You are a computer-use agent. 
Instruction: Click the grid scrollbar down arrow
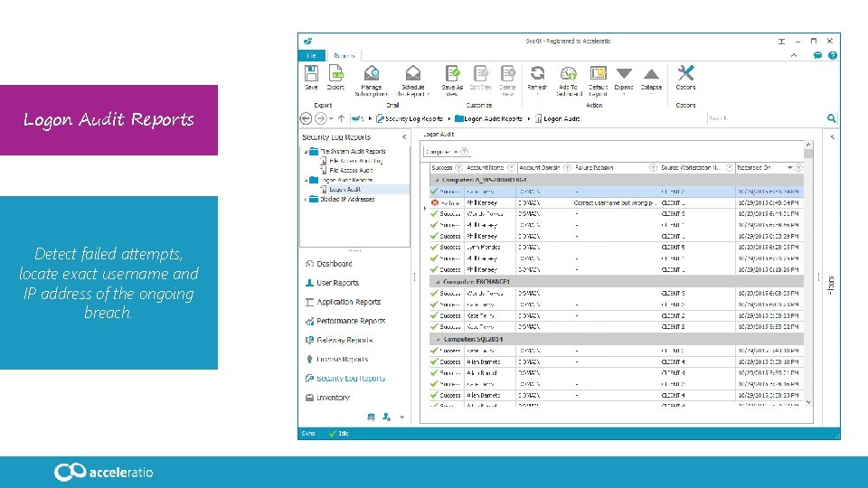tap(808, 402)
